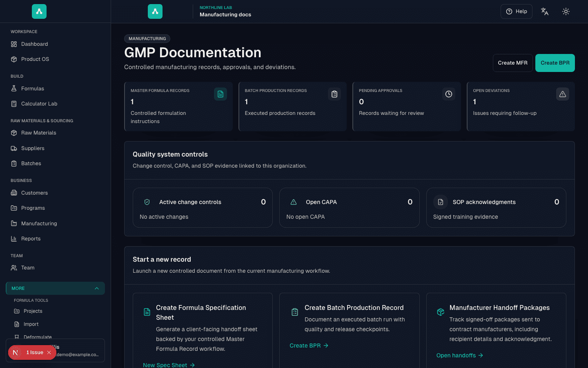Toggle the light theme sun icon
This screenshot has width=588, height=368.
[566, 11]
